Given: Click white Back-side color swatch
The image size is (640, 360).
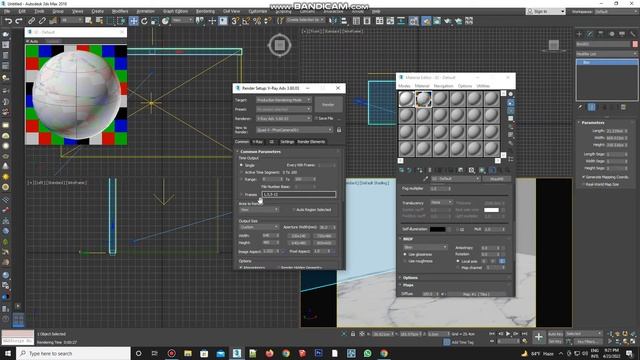Looking at the screenshot, I should point(491,210).
